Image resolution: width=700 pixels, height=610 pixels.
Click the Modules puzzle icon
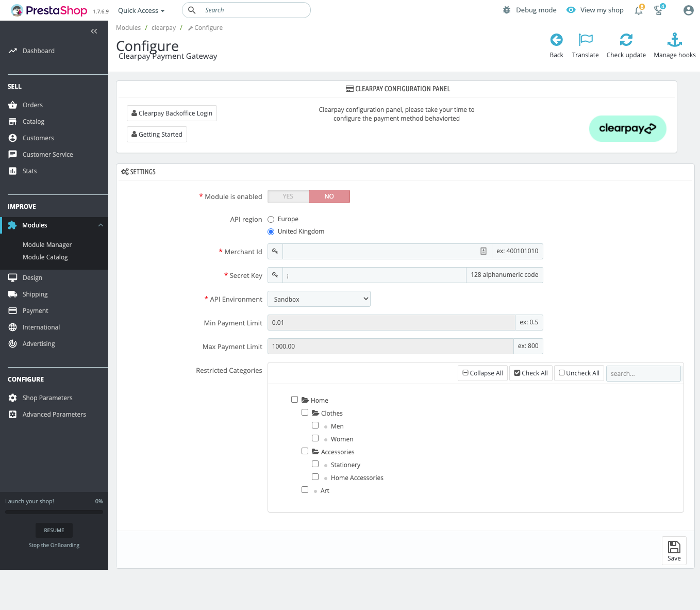tap(12, 225)
